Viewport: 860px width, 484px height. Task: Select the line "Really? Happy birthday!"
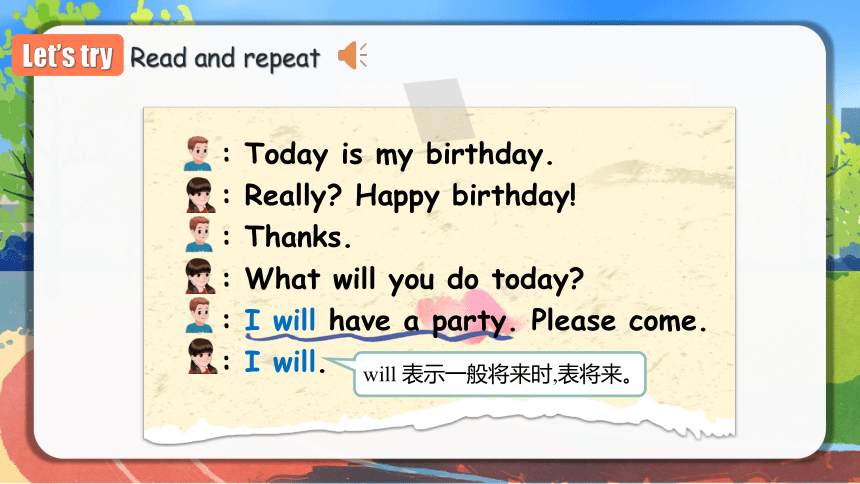tap(410, 195)
